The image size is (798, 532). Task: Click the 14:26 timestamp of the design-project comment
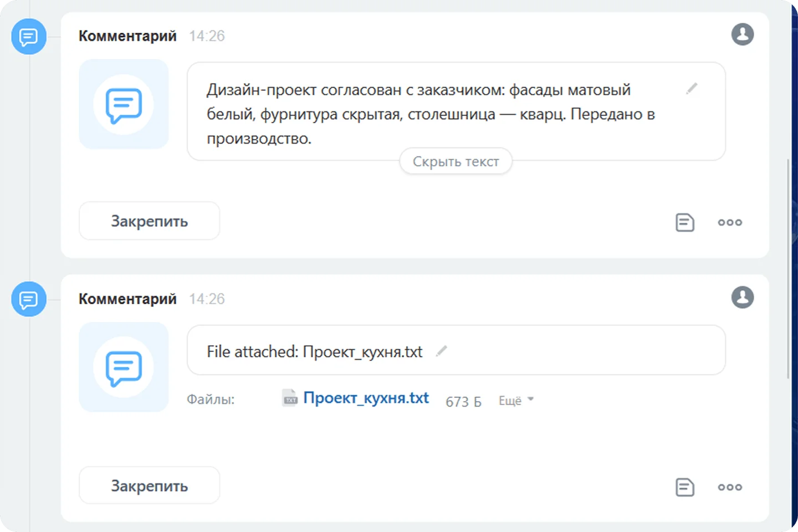[x=207, y=36]
